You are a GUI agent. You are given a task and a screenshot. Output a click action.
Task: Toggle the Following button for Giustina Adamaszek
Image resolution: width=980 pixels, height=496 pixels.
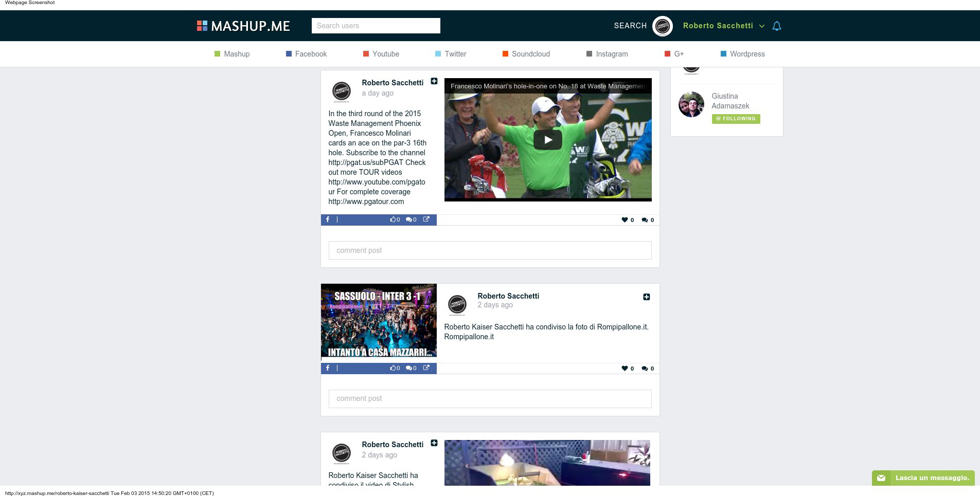[x=736, y=119]
